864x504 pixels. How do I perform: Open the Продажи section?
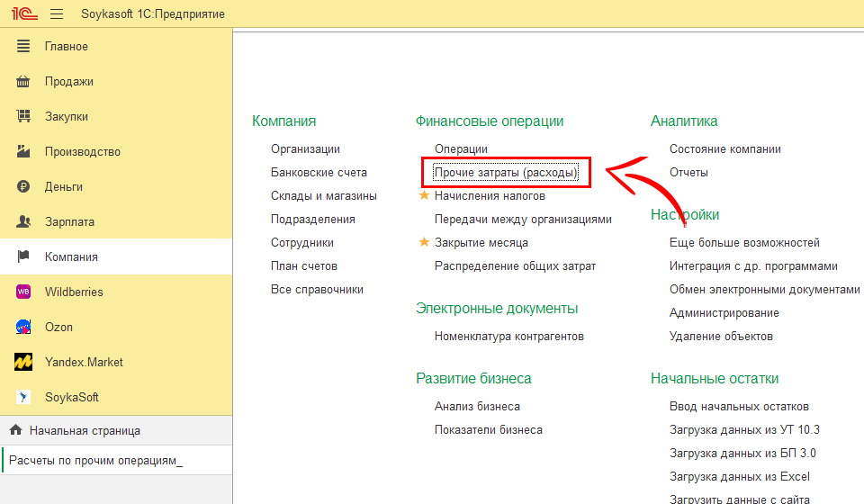click(69, 81)
